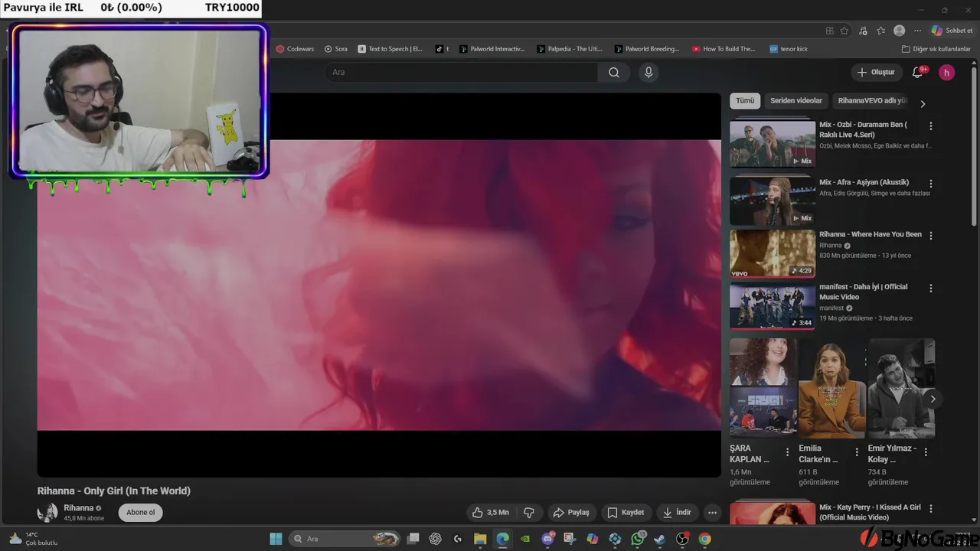
Task: Like the Rihanna video (3,5 Mn)
Action: [x=491, y=512]
